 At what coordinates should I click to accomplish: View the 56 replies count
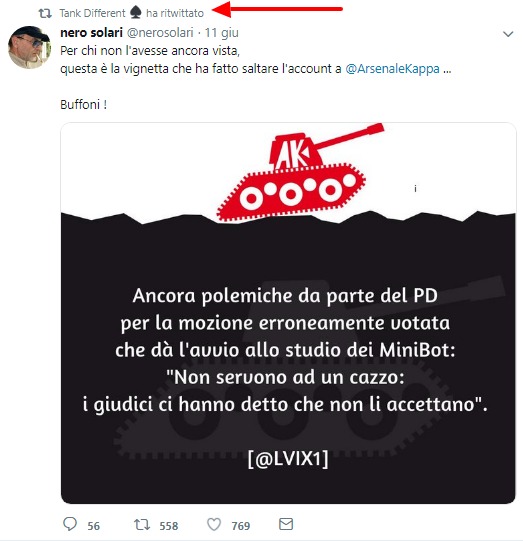pos(93,526)
